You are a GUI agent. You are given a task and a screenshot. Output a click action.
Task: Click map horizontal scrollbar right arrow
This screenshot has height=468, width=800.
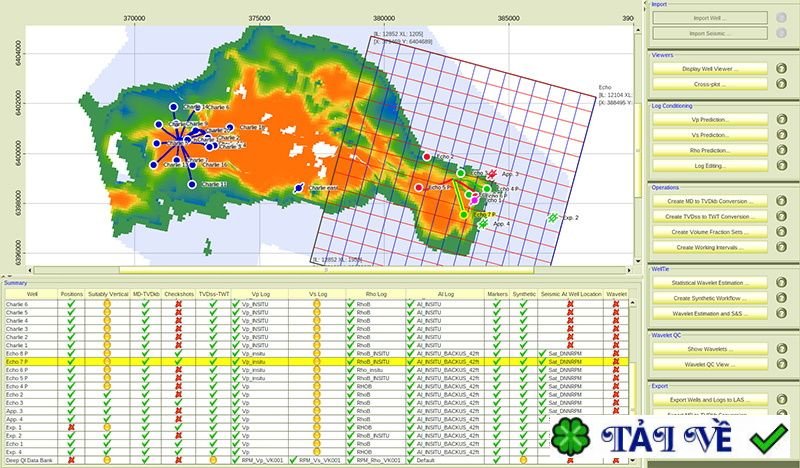tap(629, 270)
